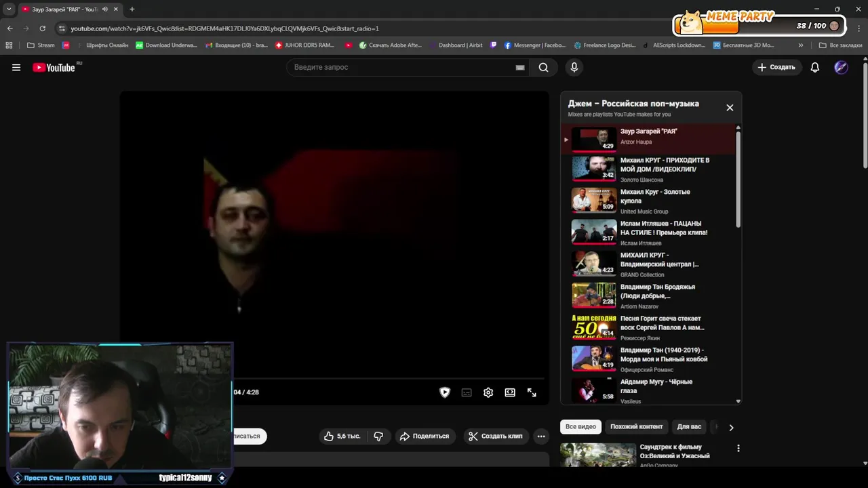
Task: Go to the YouTube home logo
Action: [x=54, y=67]
